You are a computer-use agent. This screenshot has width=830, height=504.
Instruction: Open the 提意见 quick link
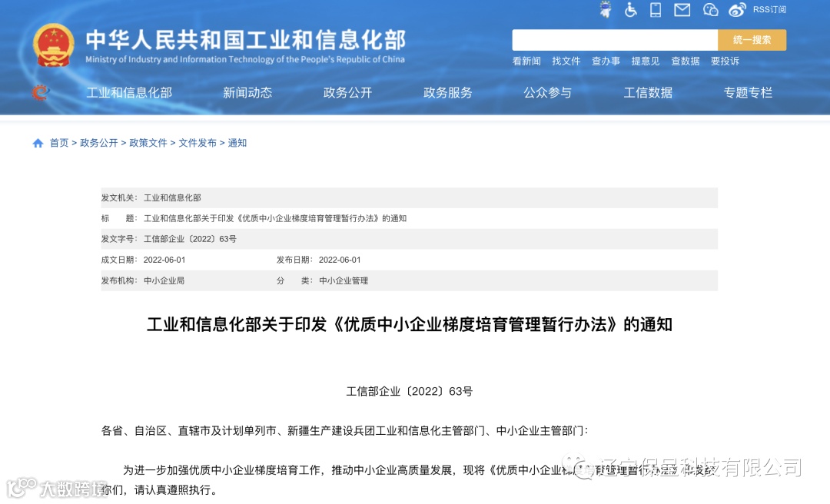pos(646,61)
